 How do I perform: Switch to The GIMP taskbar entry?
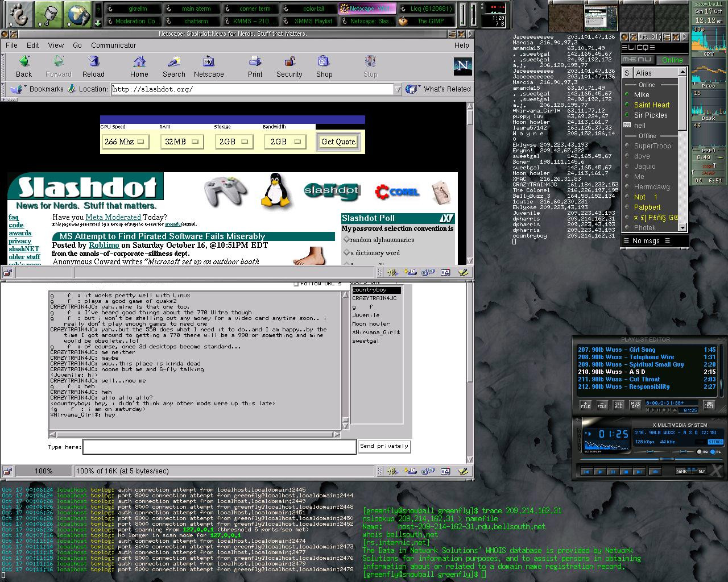[426, 21]
